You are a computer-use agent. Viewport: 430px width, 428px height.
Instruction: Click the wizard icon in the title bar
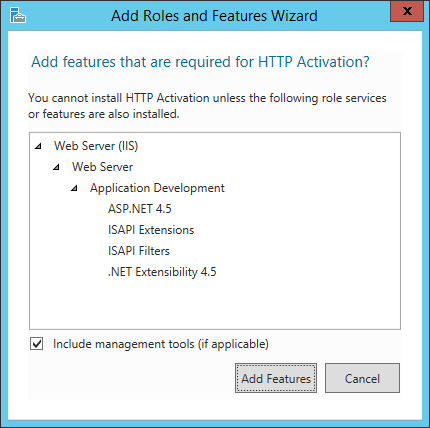click(18, 15)
